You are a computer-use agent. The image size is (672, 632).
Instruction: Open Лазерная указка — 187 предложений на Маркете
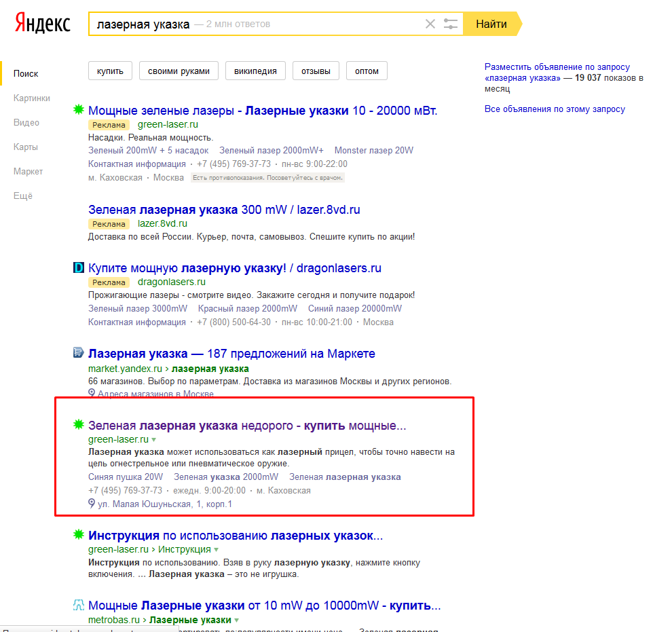(231, 354)
